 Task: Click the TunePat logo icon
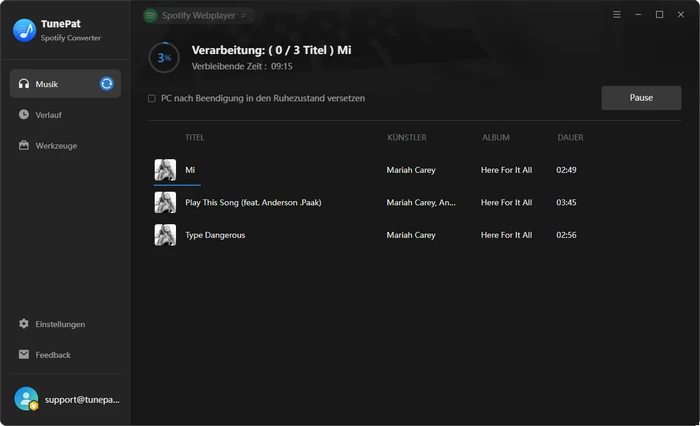[24, 30]
